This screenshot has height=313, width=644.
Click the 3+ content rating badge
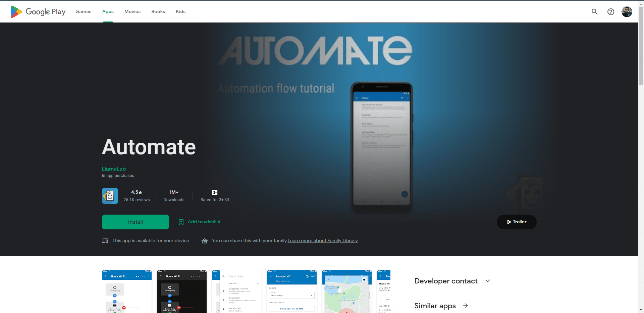215,192
